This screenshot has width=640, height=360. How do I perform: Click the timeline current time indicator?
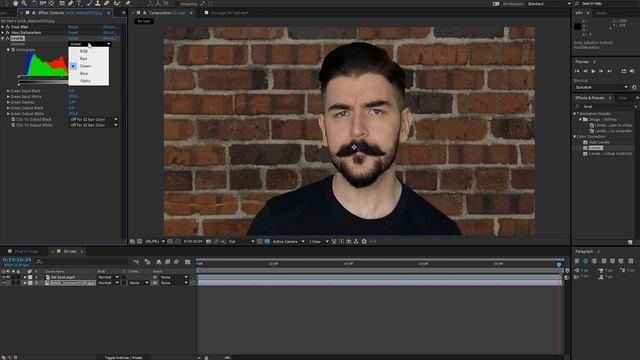[559, 264]
